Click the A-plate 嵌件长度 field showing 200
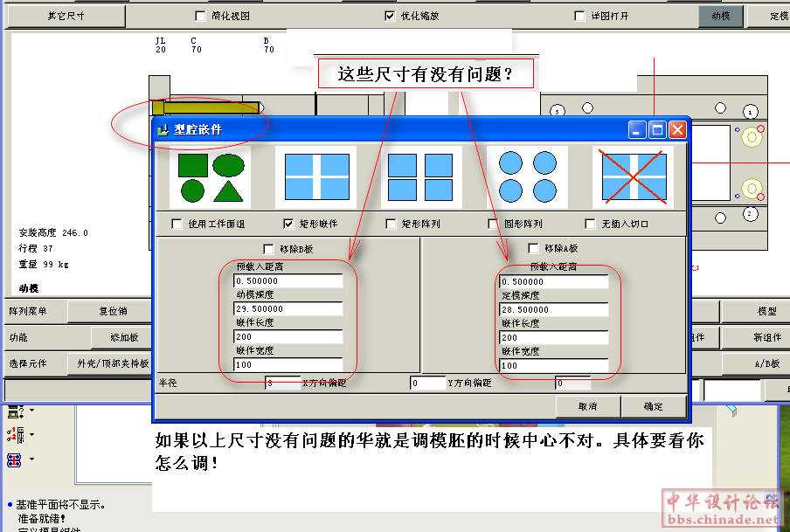The image size is (790, 532). (x=554, y=337)
